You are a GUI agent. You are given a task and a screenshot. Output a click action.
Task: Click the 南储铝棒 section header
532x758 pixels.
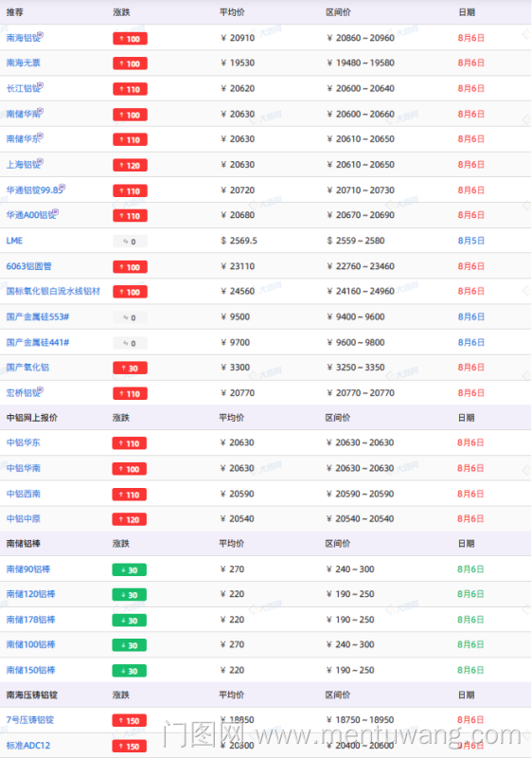coord(23,544)
